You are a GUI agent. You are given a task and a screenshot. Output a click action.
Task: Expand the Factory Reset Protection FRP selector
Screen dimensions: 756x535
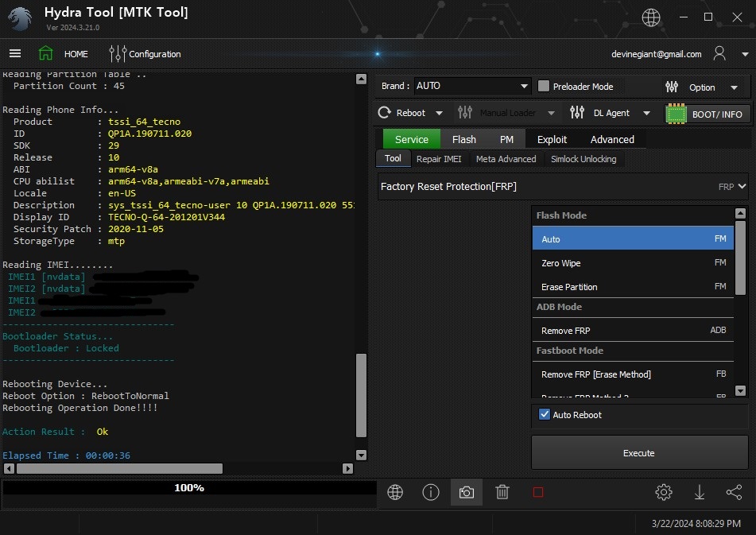[563, 187]
